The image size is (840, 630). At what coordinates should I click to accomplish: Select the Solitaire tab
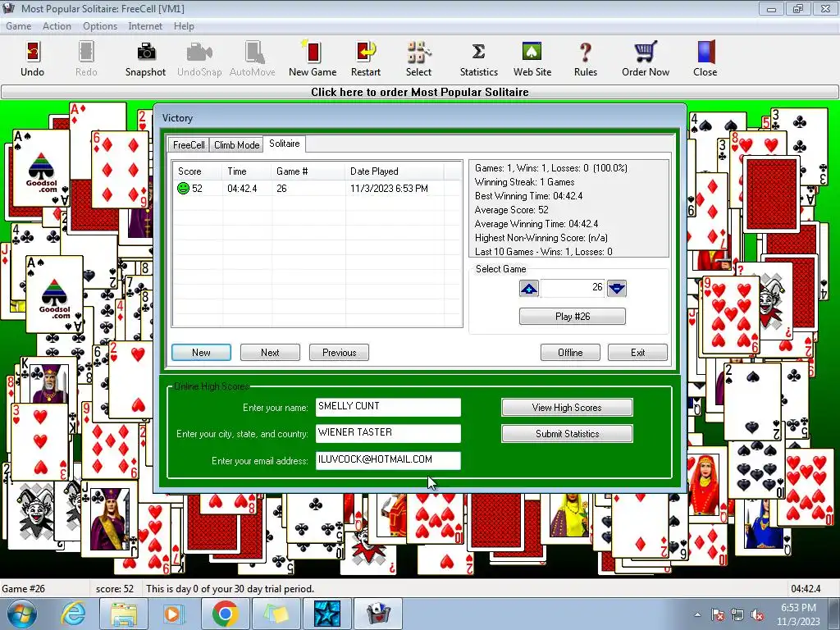[285, 144]
